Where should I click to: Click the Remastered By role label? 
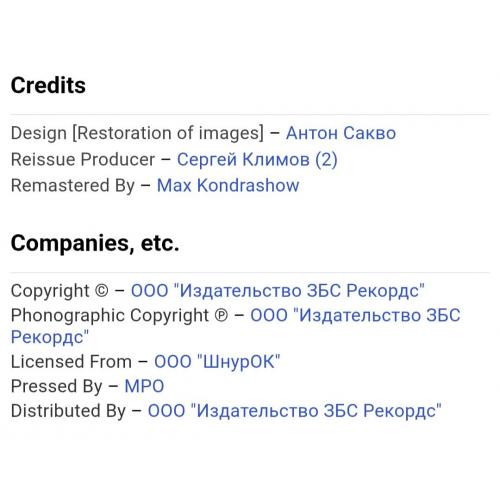[73, 186]
